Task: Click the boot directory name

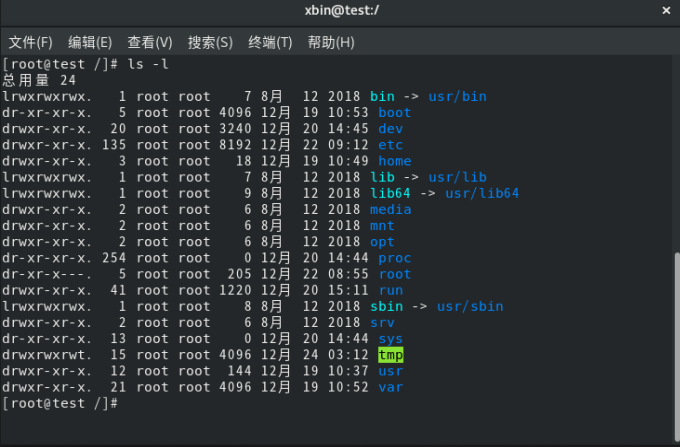Action: tap(394, 113)
